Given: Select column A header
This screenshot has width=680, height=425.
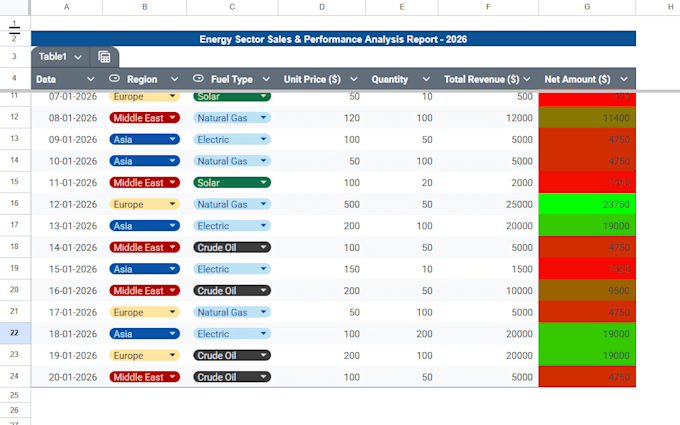Looking at the screenshot, I should pyautogui.click(x=66, y=7).
